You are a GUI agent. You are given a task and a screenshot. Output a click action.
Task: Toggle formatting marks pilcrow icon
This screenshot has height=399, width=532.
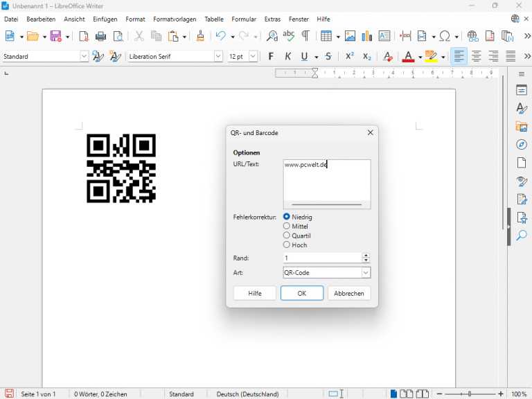coord(305,35)
